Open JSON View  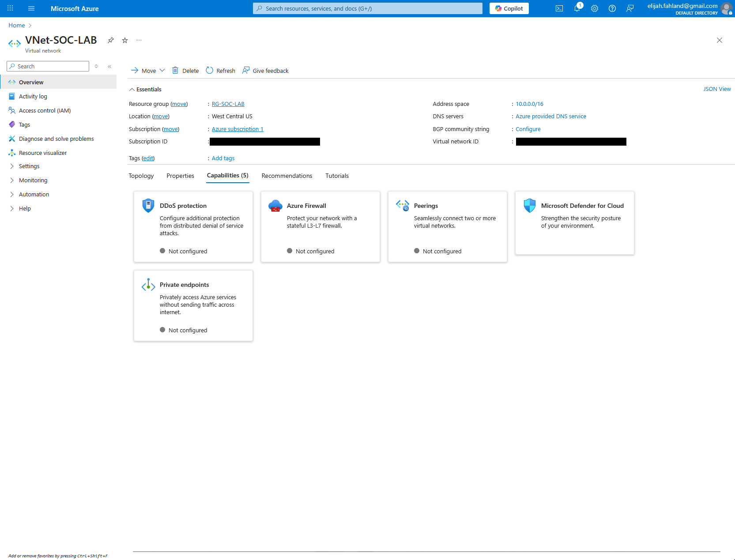pos(717,89)
